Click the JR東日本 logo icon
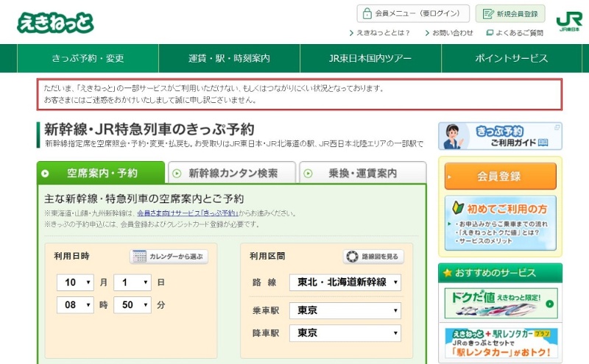Image resolution: width=589 pixels, height=364 pixels. point(569,21)
